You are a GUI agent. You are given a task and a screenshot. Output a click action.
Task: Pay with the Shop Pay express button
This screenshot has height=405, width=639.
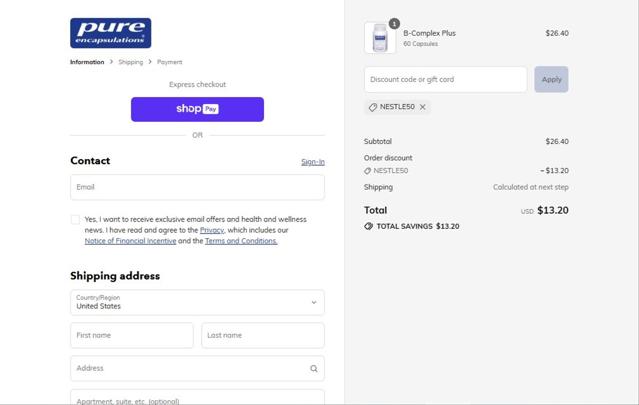tap(197, 109)
